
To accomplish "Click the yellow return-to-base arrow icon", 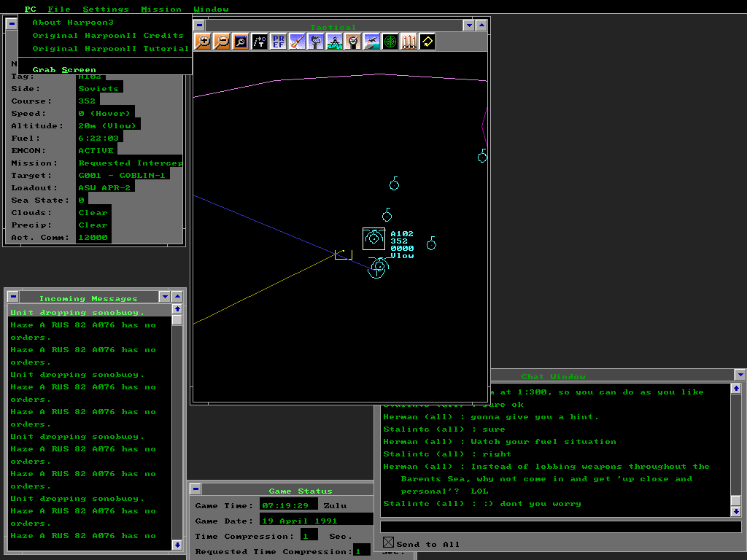I will (x=427, y=42).
